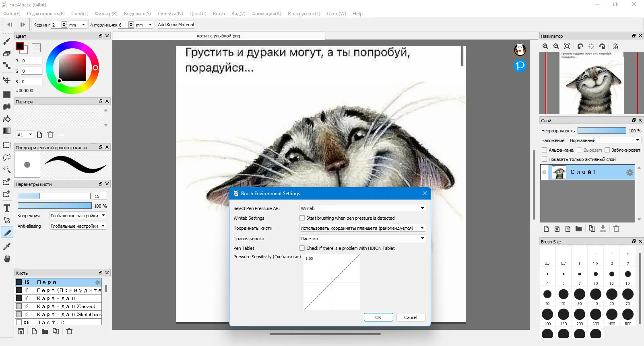This screenshot has height=346, width=644.
Task: Delete palette color with trash icon
Action: tap(50, 134)
